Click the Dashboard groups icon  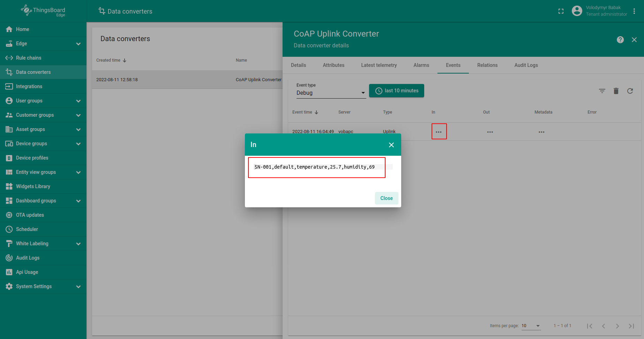coord(9,201)
